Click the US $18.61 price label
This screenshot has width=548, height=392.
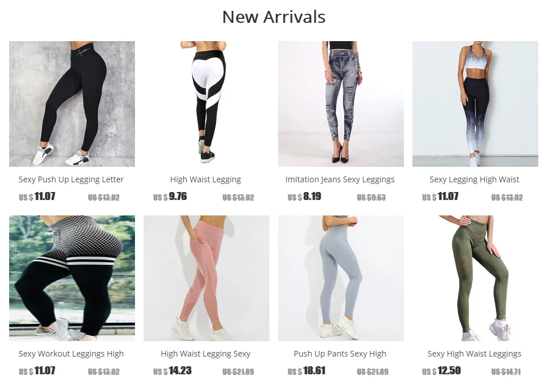[x=306, y=371]
